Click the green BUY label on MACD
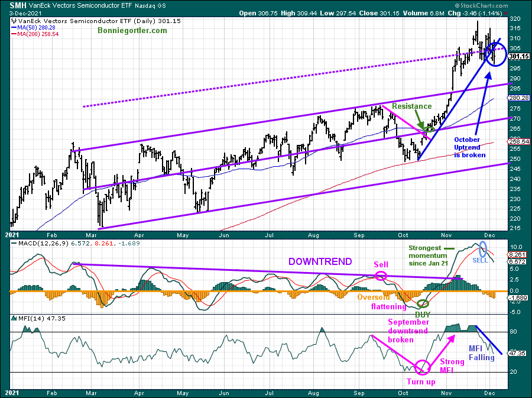This screenshot has height=398, width=532. point(423,315)
